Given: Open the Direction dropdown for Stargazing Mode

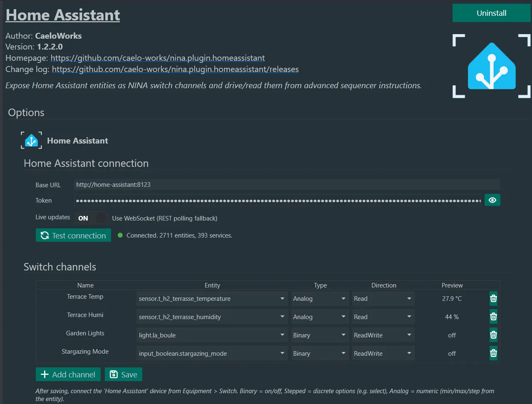Looking at the screenshot, I should 384,354.
